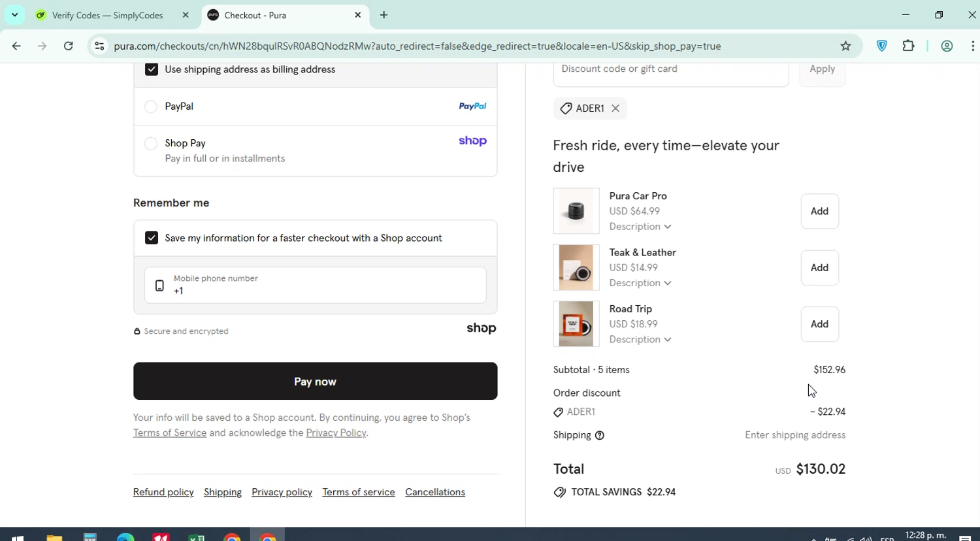Click the Shop logo beside Shop Pay
This screenshot has width=980, height=541.
472,141
